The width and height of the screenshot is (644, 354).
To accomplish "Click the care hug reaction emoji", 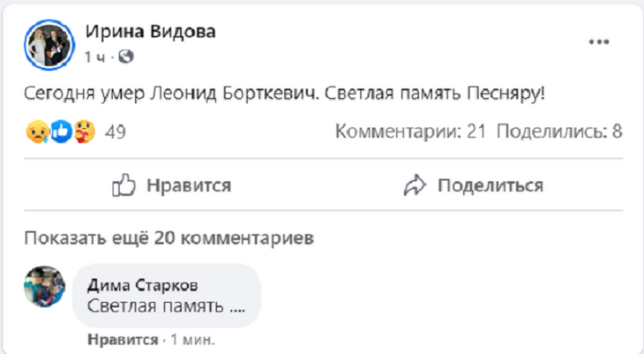I will [x=84, y=132].
